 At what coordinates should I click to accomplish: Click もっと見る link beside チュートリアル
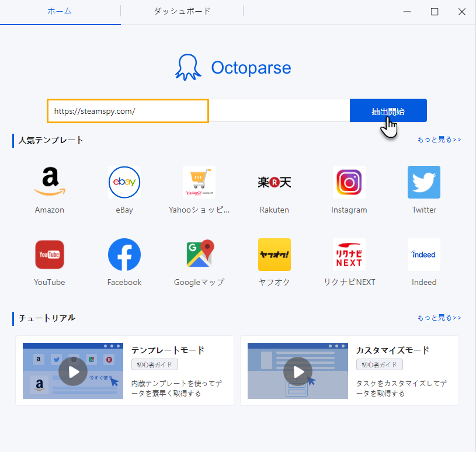click(x=439, y=318)
